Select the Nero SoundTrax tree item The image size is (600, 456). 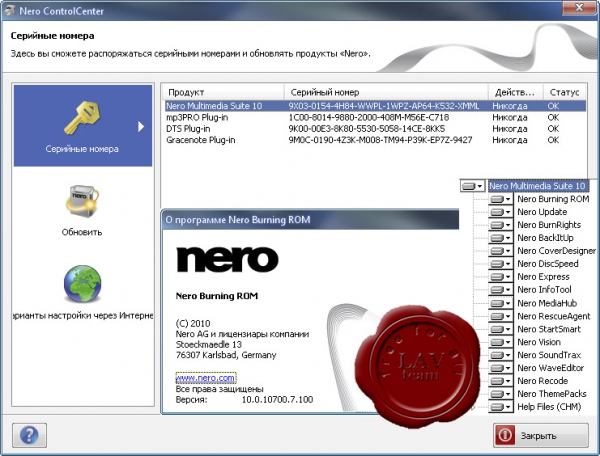(549, 355)
